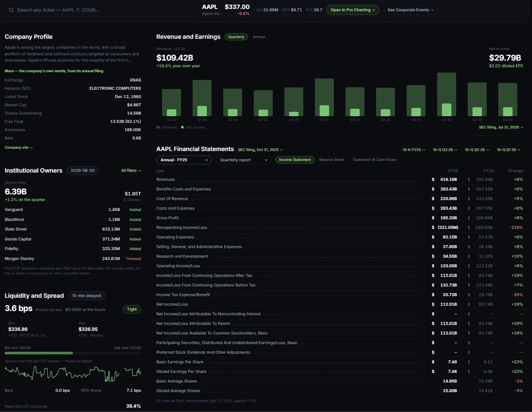This screenshot has height=412, width=532.
Task: Open the annual filing 'More' link
Action: 54,71
